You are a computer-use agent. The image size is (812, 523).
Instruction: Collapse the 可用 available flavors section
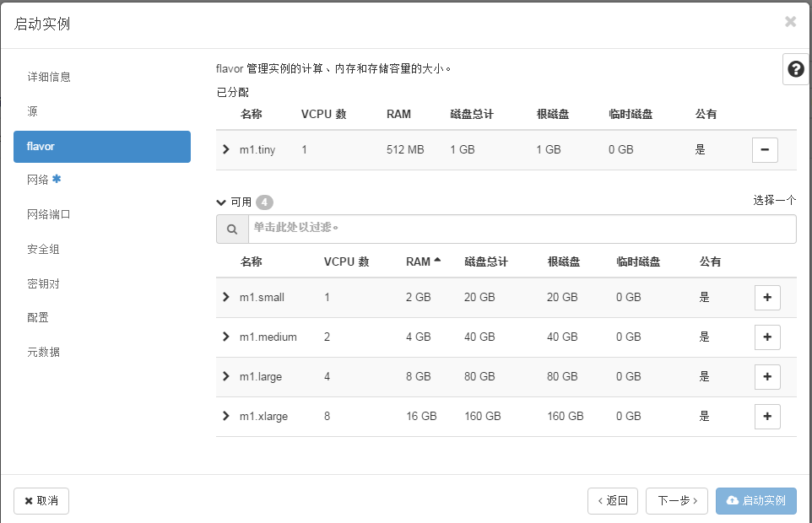click(221, 202)
